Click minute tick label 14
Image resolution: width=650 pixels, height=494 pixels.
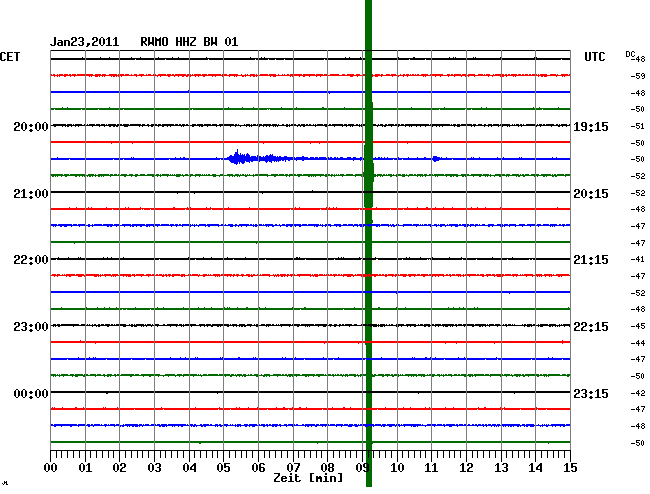[536, 468]
